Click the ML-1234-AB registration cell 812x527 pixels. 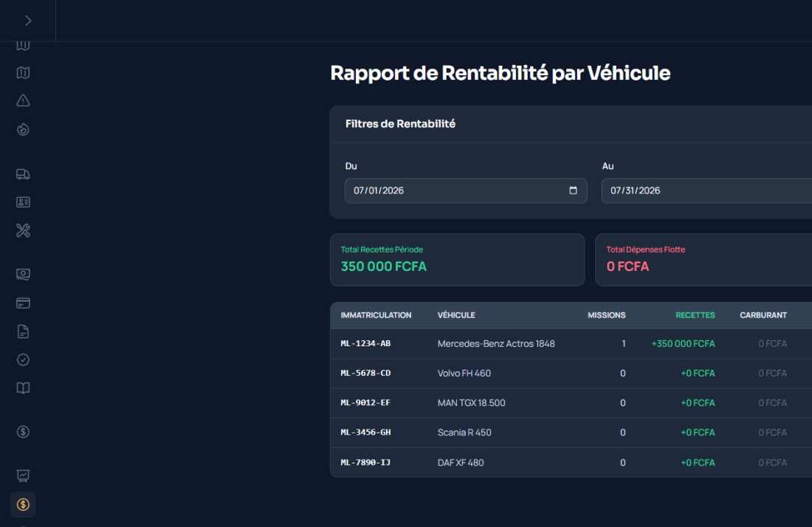(x=365, y=344)
